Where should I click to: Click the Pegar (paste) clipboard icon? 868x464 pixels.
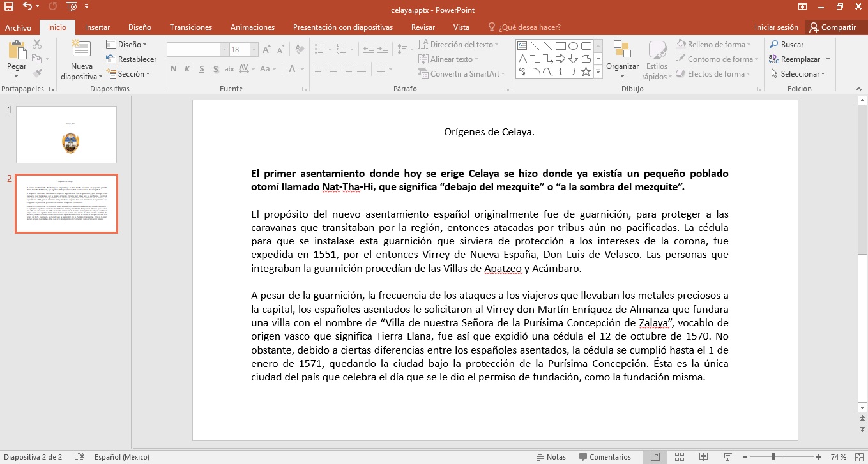click(17, 50)
